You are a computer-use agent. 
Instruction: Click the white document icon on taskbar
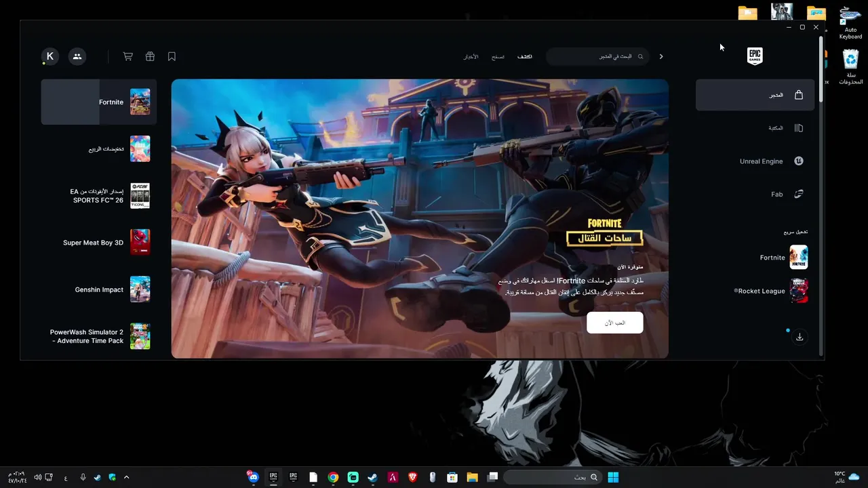click(x=313, y=477)
